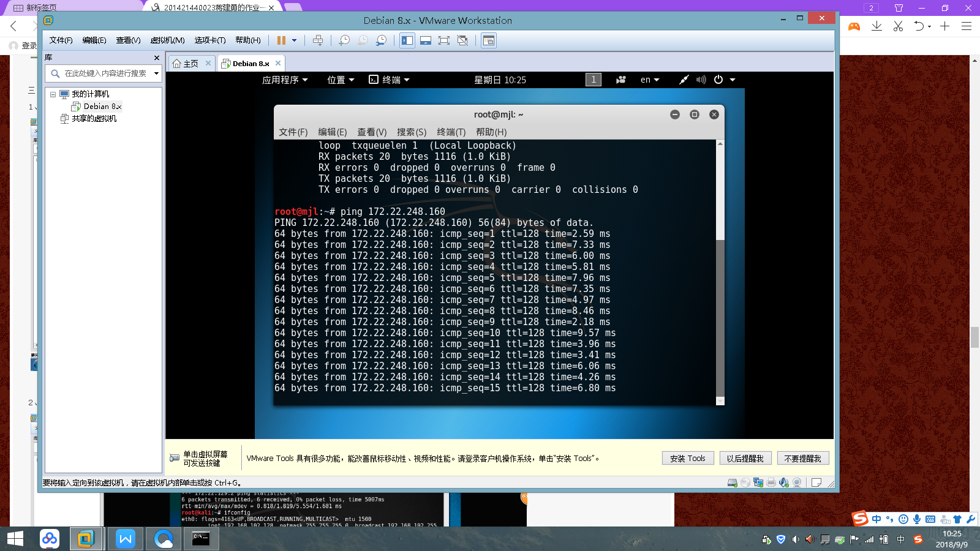
Task: Click the network adapter status icon
Action: (758, 482)
